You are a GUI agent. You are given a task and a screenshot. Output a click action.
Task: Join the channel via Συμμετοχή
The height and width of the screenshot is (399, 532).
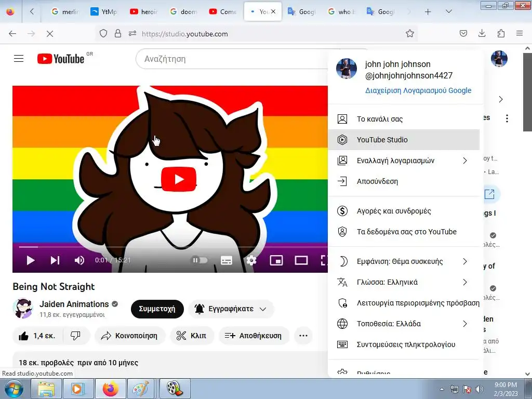[157, 309]
